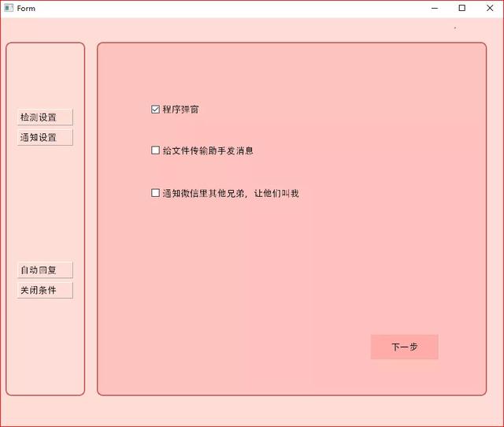Tick 通知微信里其他兄弟 checkbox

[155, 192]
